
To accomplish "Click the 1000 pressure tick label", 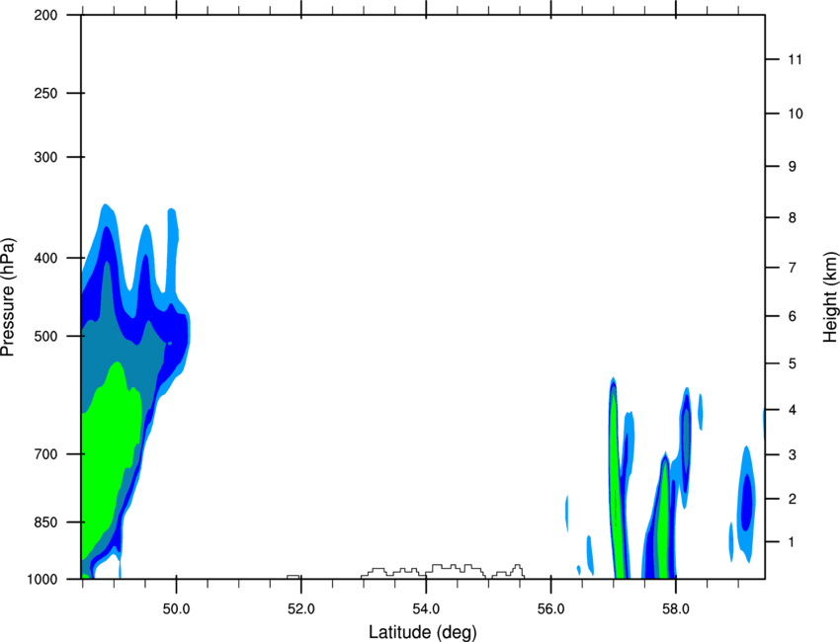I will pos(42,580).
